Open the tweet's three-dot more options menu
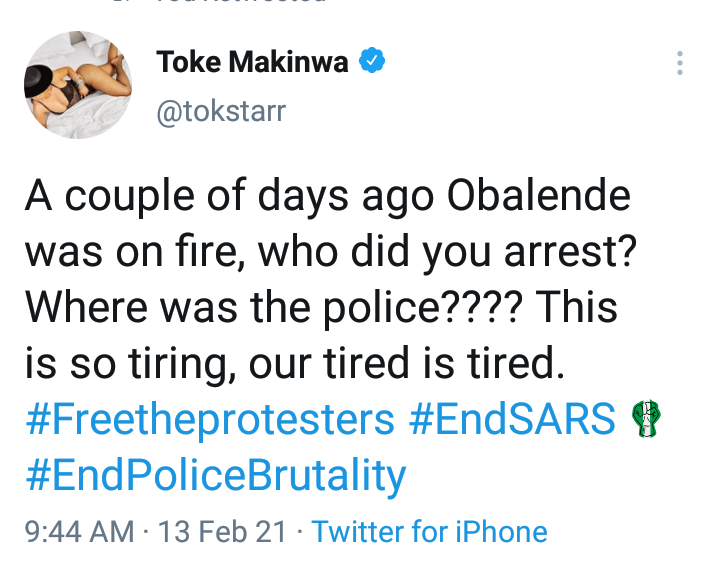The image size is (720, 561). tap(680, 63)
